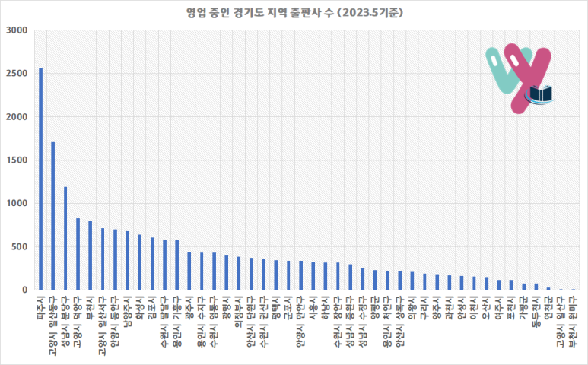Viewport: 588px width, 365px height.
Task: Select the x-axis label '성남시 수정구'
Action: (363, 321)
